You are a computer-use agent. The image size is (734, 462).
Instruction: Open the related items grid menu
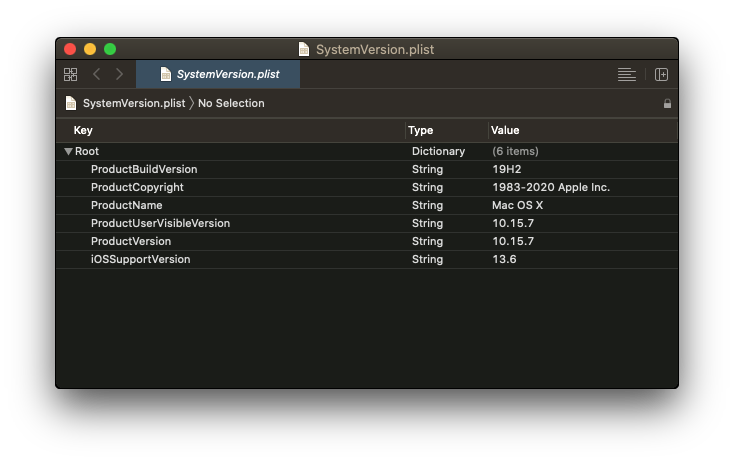click(x=70, y=74)
